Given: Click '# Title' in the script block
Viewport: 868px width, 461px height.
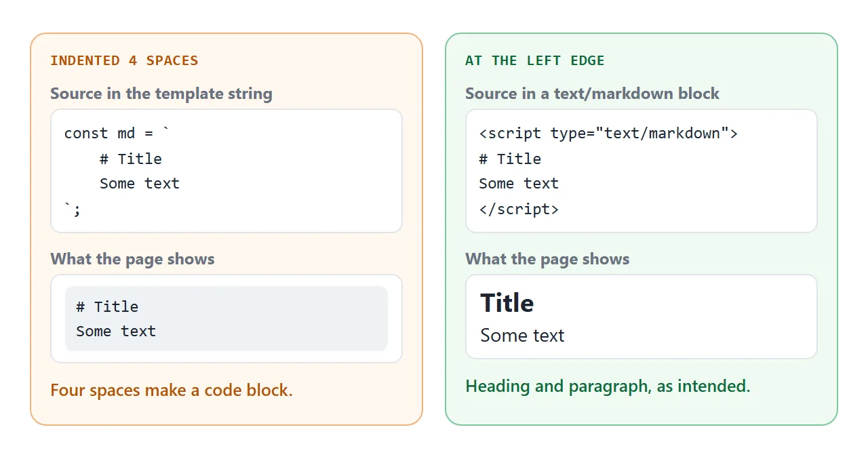Looking at the screenshot, I should (x=510, y=159).
